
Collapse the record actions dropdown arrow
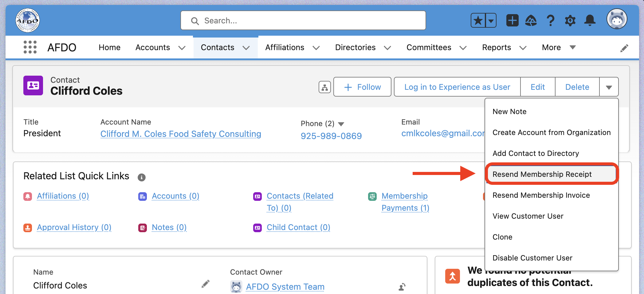click(609, 87)
